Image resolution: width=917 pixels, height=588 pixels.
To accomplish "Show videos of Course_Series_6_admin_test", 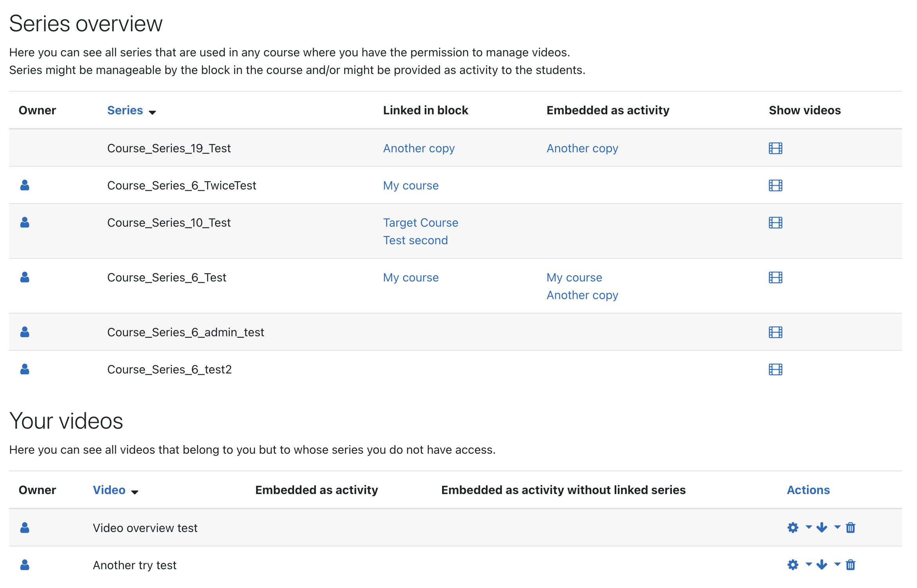I will click(775, 332).
